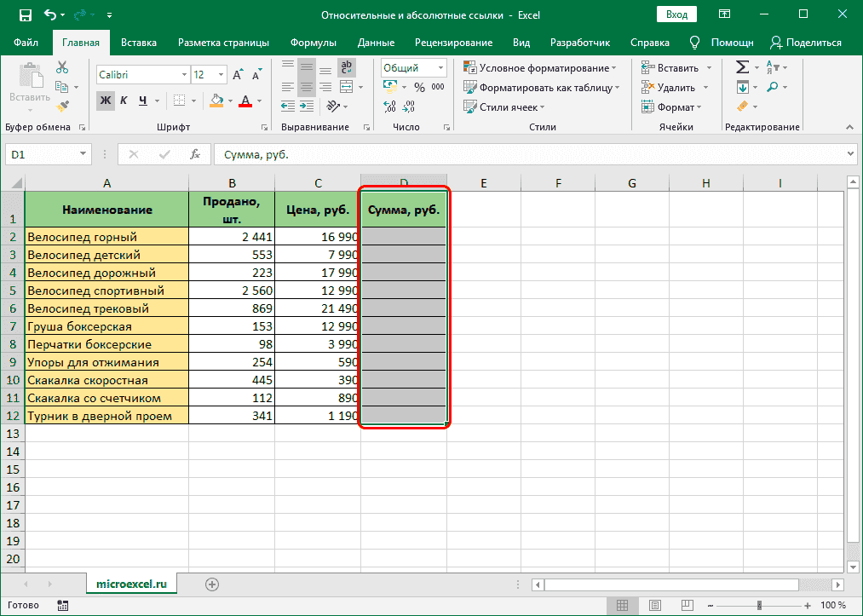Click the Name Box showing D1

[41, 154]
